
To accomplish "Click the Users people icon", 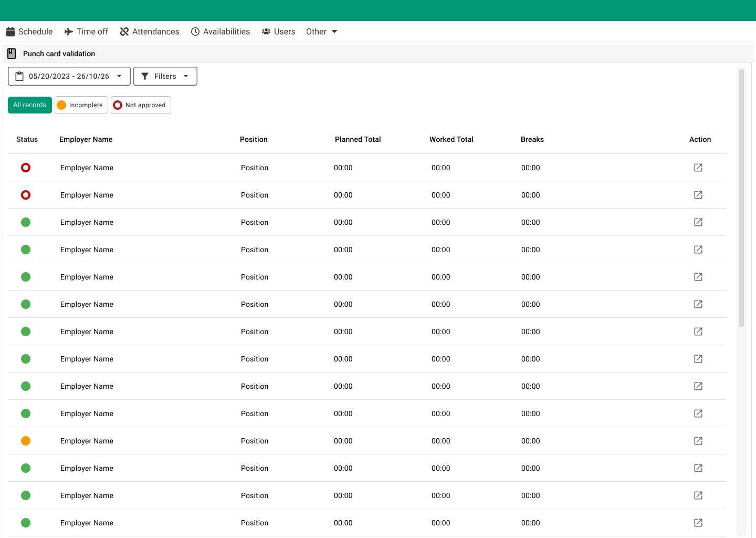I will pos(266,32).
